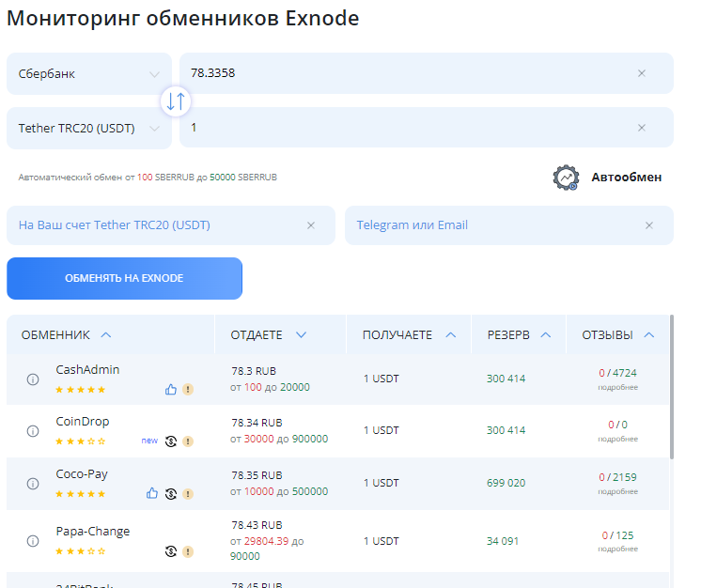Clear the receive amount field showing 1
701x588 pixels.
pyautogui.click(x=642, y=128)
